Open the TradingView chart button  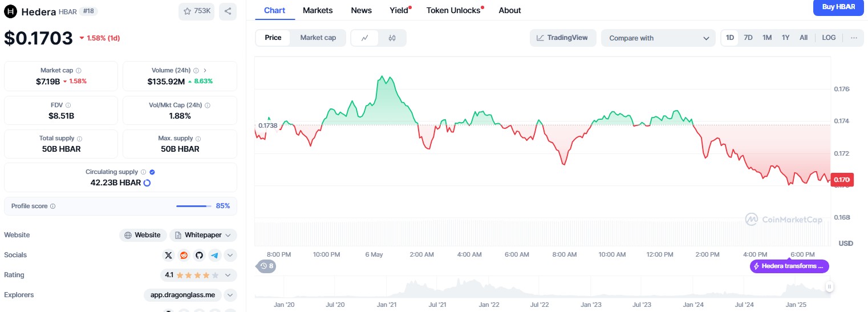pyautogui.click(x=563, y=38)
